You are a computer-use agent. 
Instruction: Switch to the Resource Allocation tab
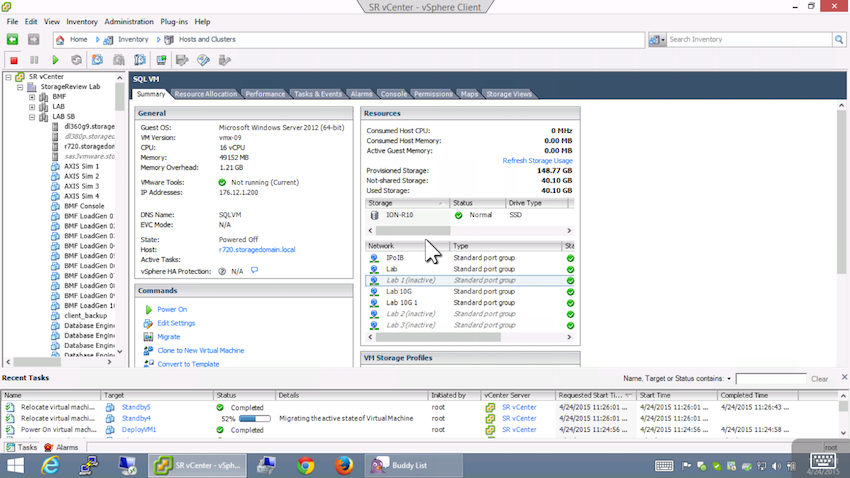(205, 94)
